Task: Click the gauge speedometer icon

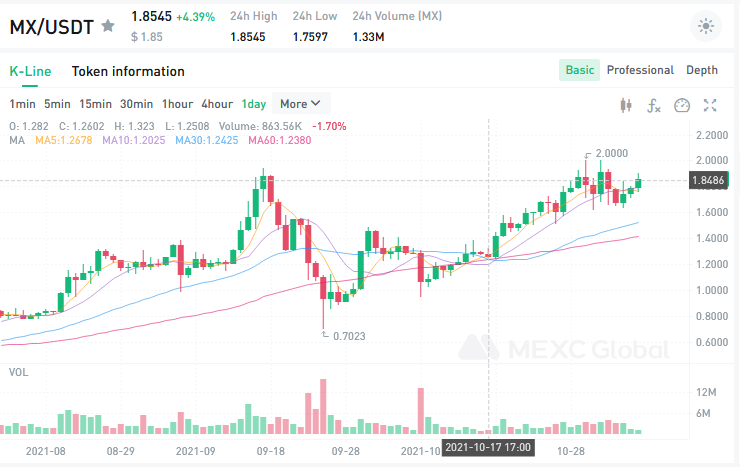Action: [x=683, y=105]
